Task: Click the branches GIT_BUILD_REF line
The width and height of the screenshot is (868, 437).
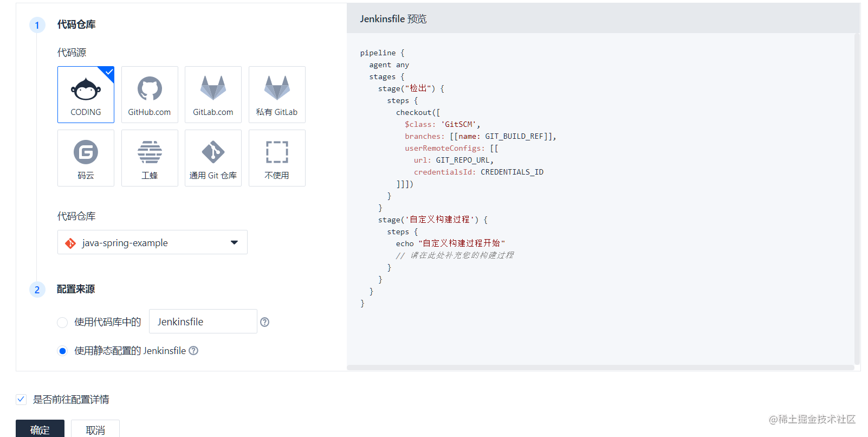Action: click(x=481, y=137)
